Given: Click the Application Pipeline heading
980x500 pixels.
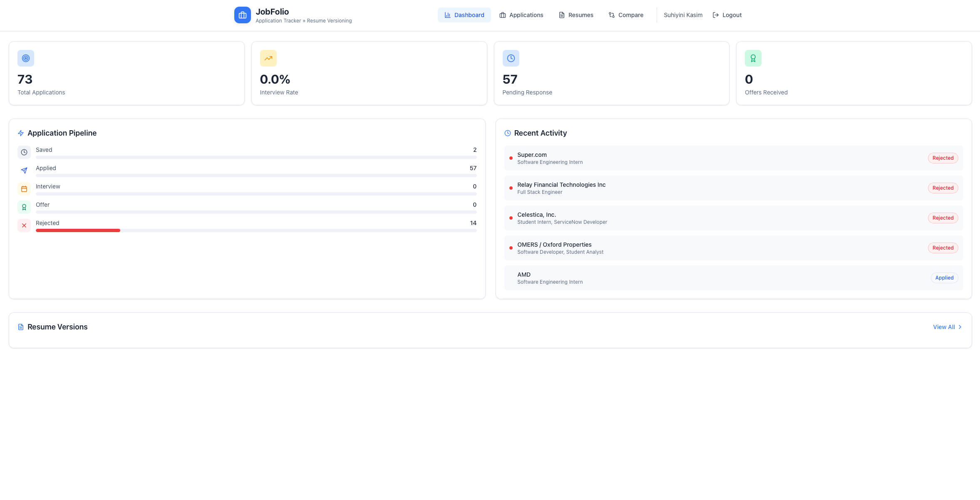Looking at the screenshot, I should click(x=62, y=133).
